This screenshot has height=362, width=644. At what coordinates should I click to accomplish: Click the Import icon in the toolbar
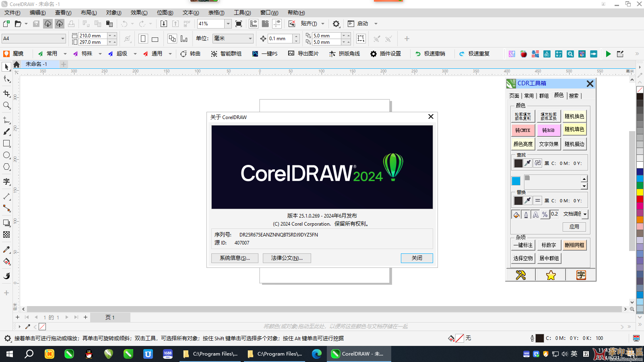pos(163,24)
